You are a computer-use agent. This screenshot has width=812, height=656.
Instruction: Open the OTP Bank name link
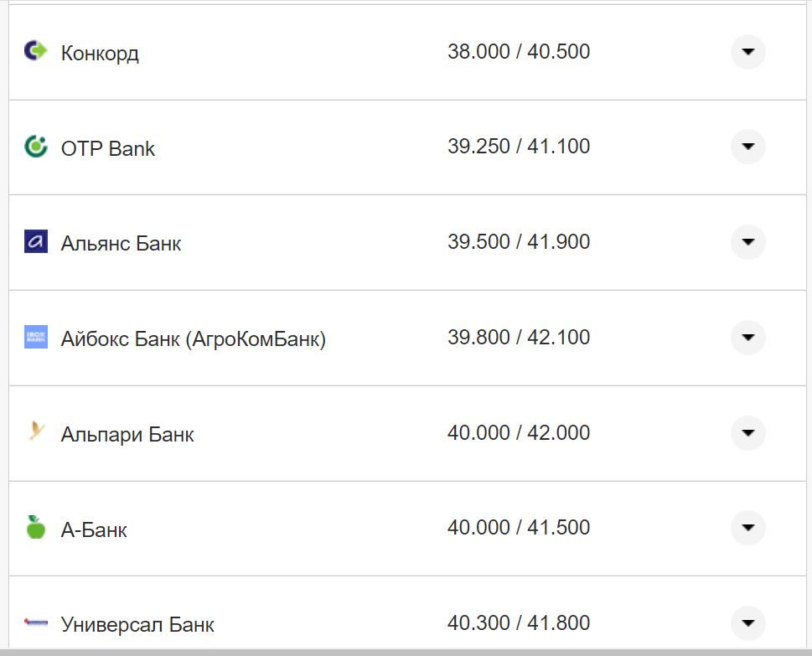click(108, 149)
